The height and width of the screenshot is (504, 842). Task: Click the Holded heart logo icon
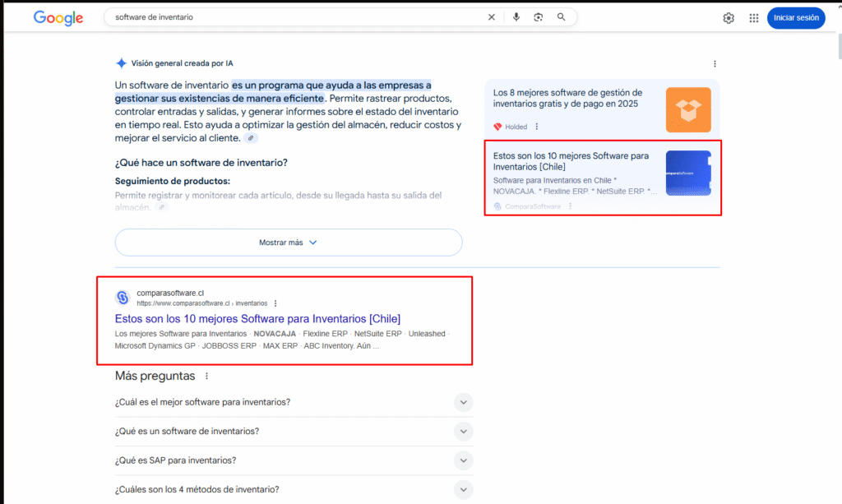tap(497, 127)
